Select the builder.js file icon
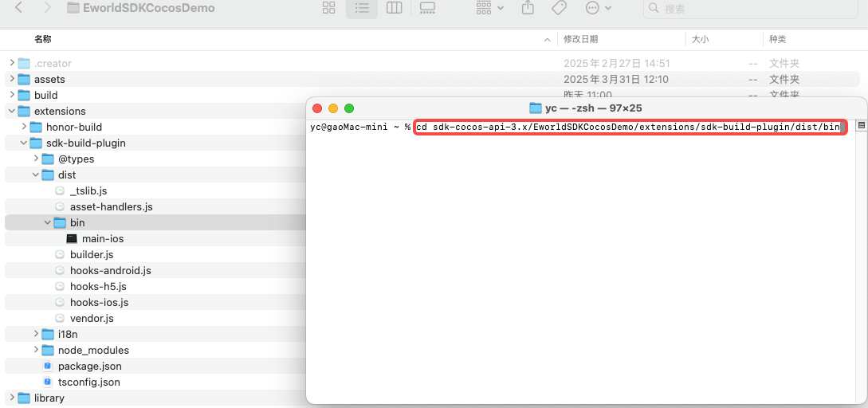 (x=60, y=255)
